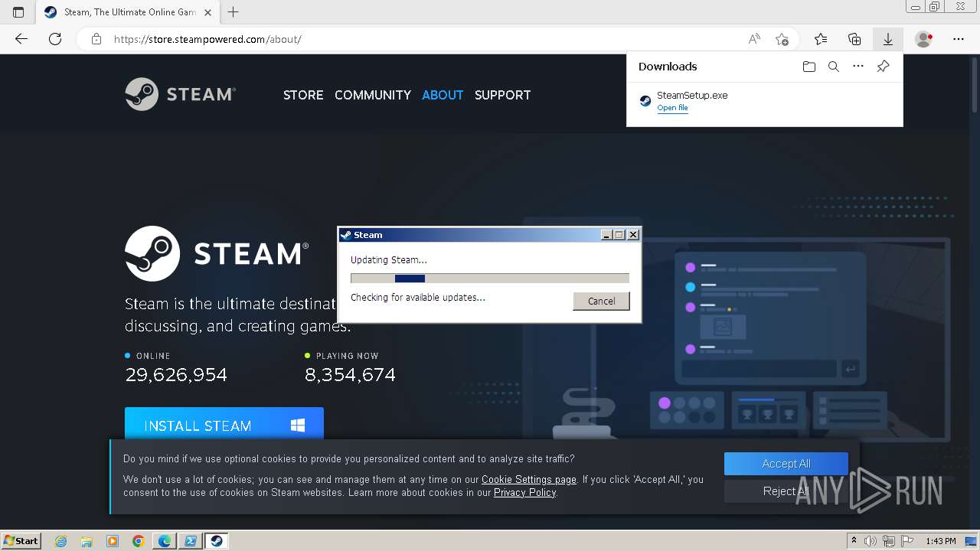This screenshot has height=551, width=980.
Task: Open the COMMUNITY menu
Action: click(373, 95)
